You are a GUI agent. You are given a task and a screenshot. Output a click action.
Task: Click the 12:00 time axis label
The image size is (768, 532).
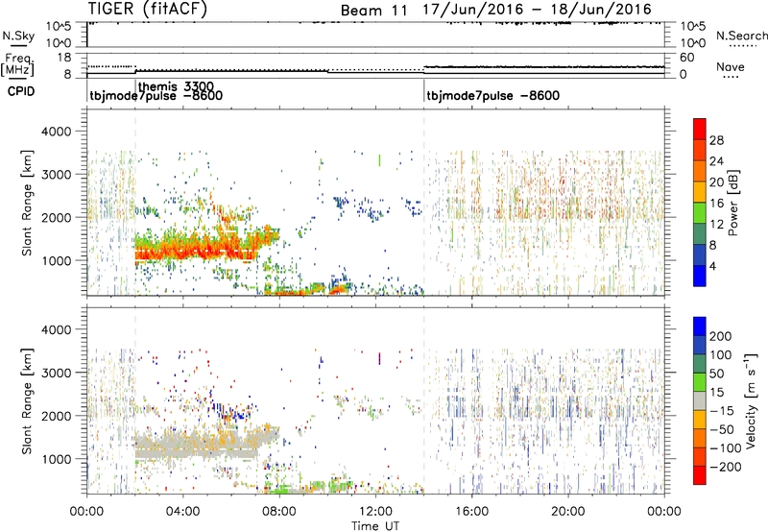tap(375, 512)
